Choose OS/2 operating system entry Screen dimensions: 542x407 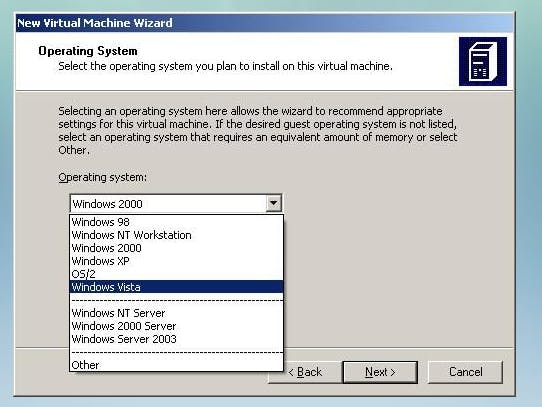176,274
